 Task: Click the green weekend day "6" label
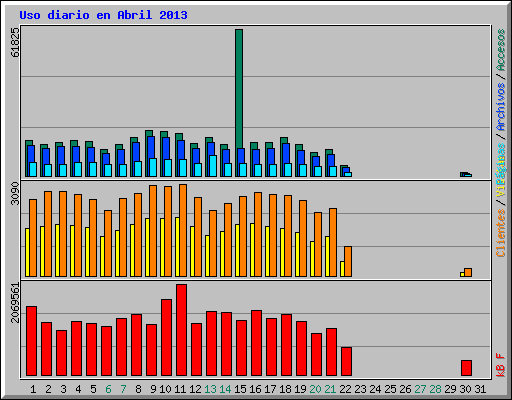[108, 389]
